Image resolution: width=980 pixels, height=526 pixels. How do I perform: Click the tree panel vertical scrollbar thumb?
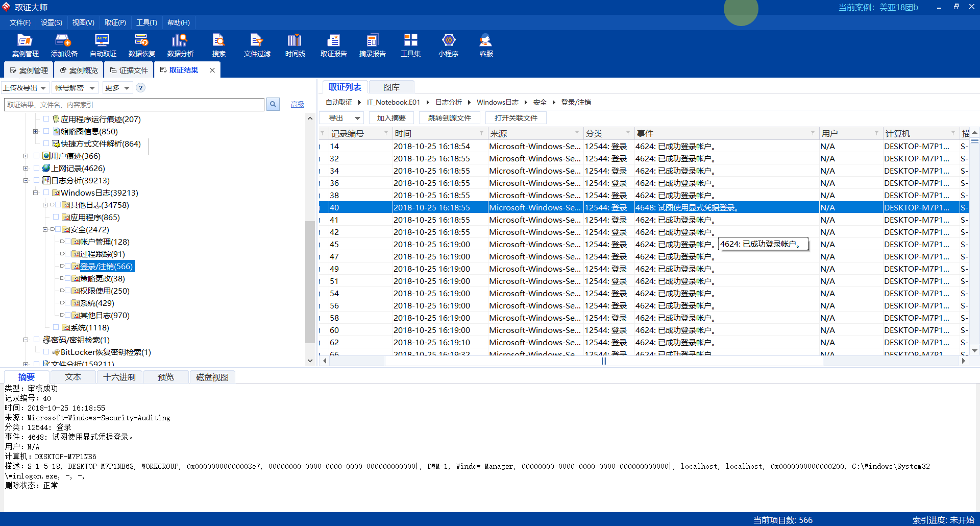309,282
